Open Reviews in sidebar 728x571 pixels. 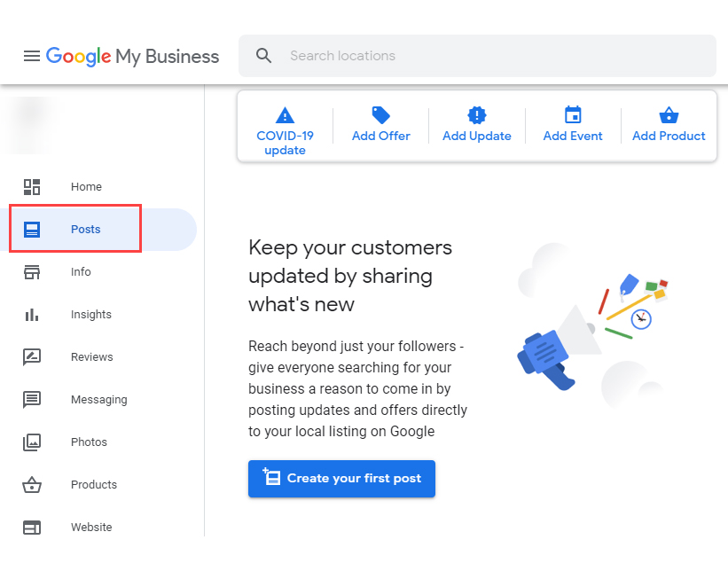92,357
